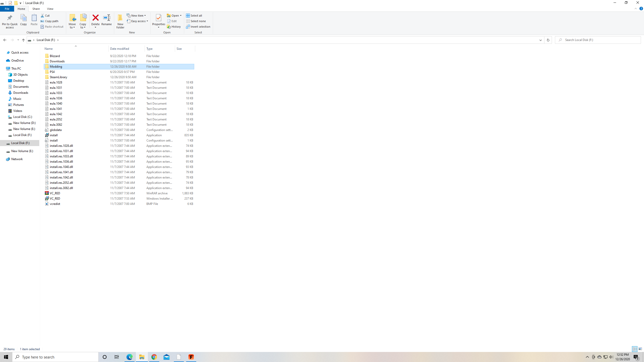Open recent locations dropdown arrow
The image size is (644, 362).
(x=18, y=40)
